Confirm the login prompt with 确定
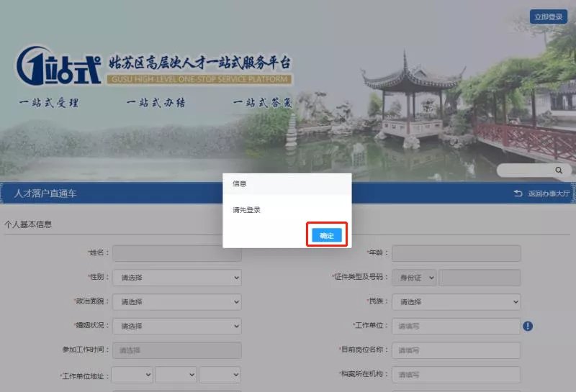 (x=327, y=235)
